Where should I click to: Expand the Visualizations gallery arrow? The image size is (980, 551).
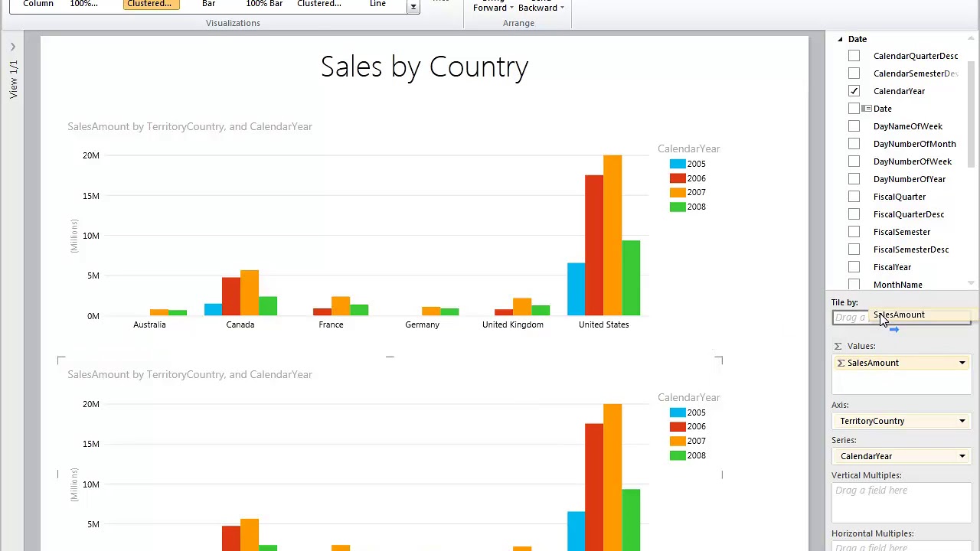point(413,7)
